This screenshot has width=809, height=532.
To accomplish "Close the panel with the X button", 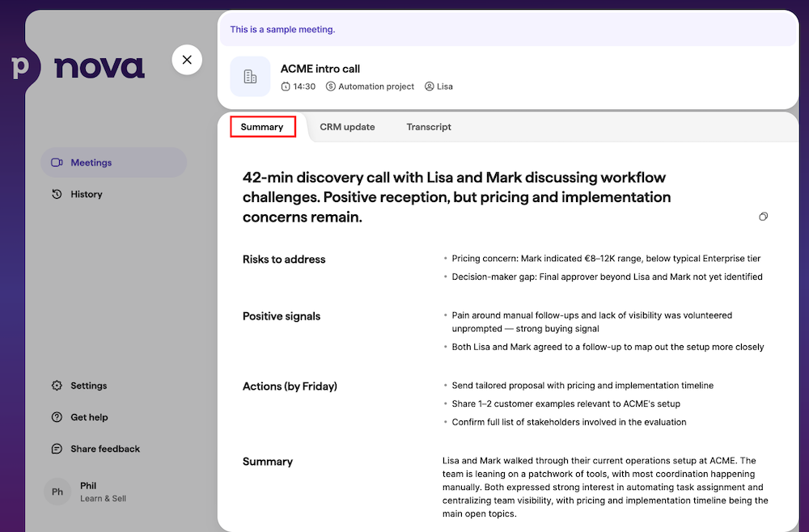I will tap(187, 60).
